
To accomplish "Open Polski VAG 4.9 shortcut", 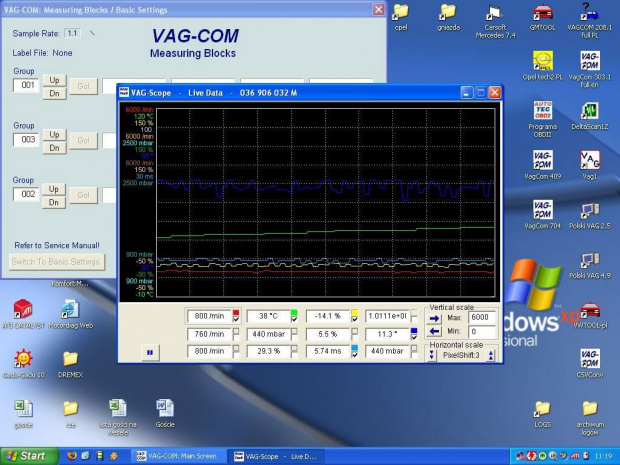I will point(590,265).
